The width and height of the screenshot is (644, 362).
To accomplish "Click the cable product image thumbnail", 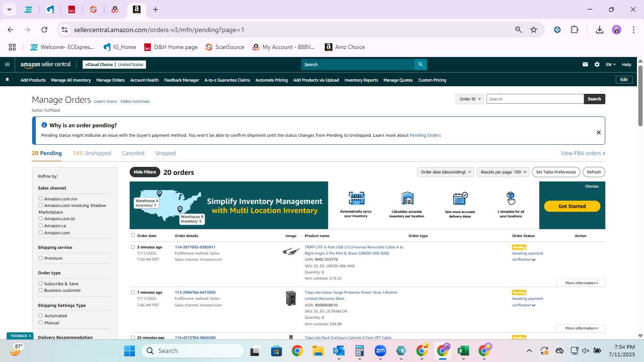I will (291, 252).
